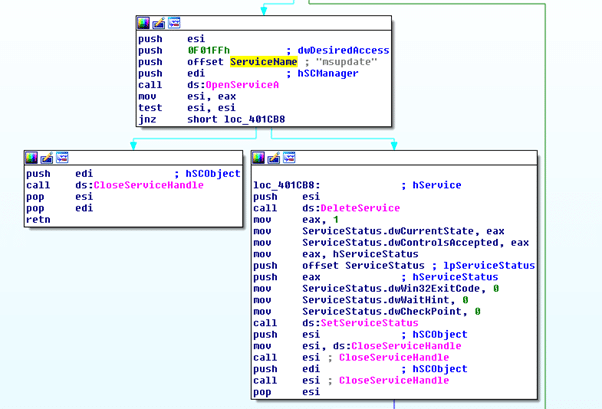Click the node color icon on the OpenServiceA block

click(x=144, y=22)
